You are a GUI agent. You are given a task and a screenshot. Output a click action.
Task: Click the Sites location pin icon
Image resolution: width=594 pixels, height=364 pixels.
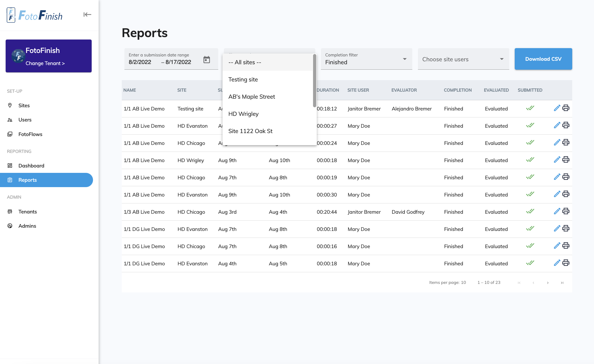click(10, 105)
